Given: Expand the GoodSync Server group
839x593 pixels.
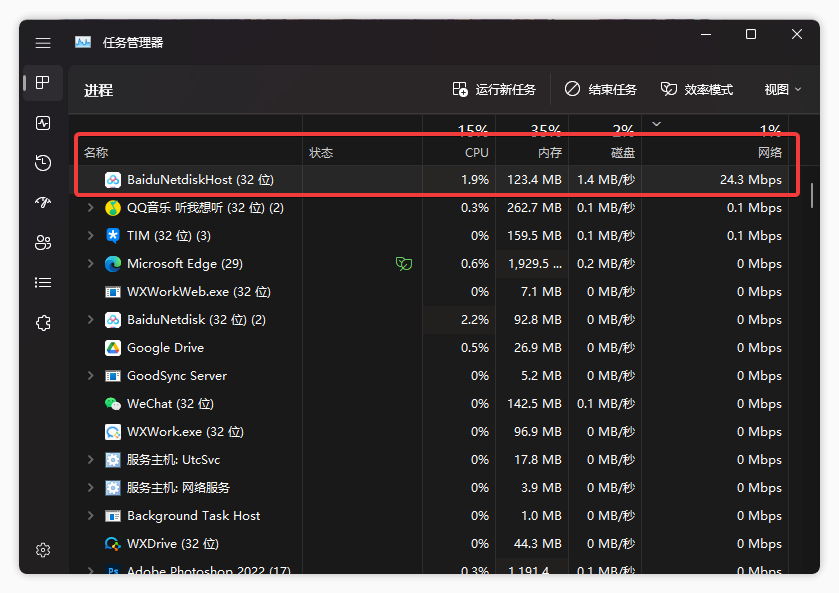Looking at the screenshot, I should click(x=90, y=376).
